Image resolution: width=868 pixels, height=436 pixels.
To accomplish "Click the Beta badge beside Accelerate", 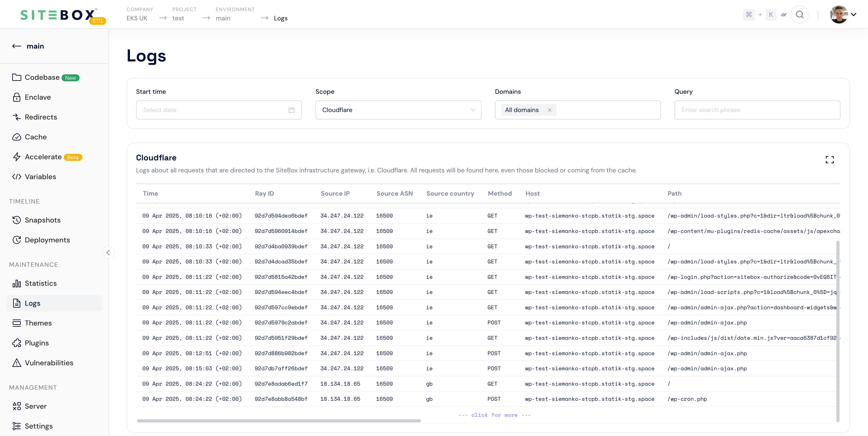I will (x=73, y=157).
